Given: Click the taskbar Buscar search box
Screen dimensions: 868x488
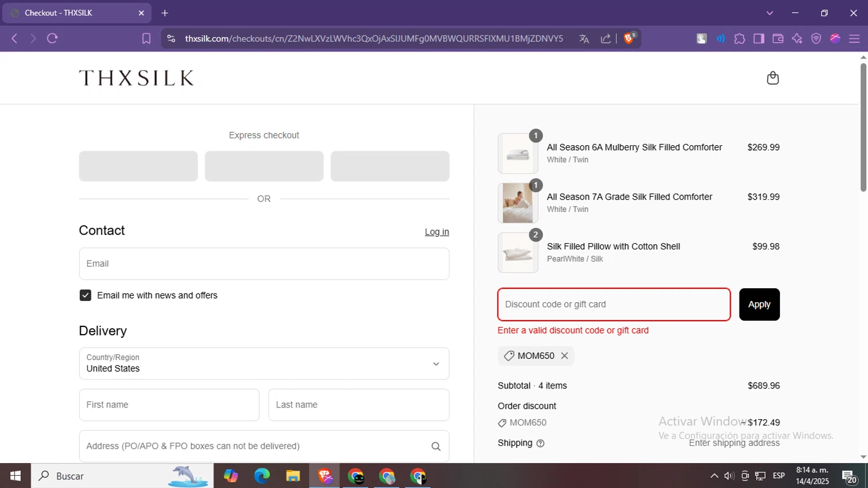Looking at the screenshot, I should (x=122, y=476).
